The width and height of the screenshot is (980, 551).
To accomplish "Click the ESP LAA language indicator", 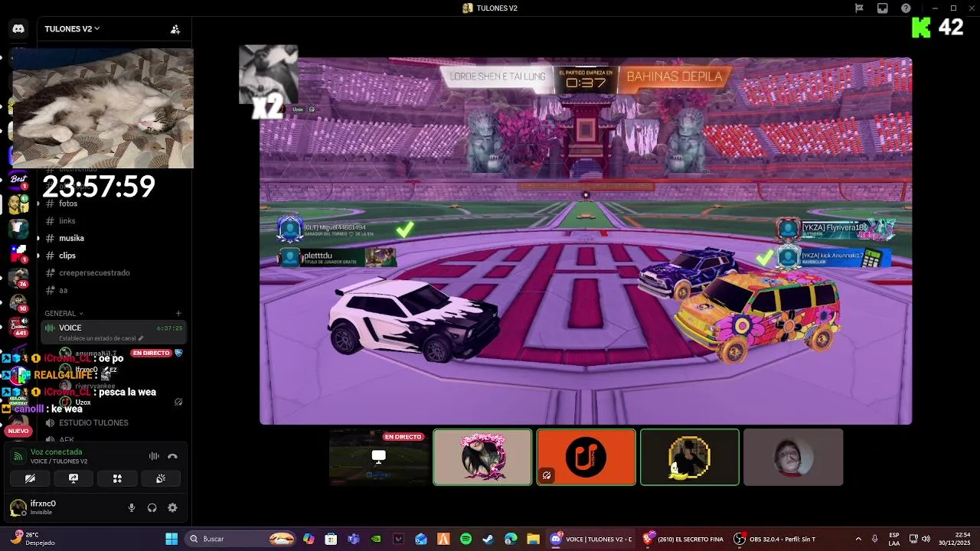I will 894,539.
